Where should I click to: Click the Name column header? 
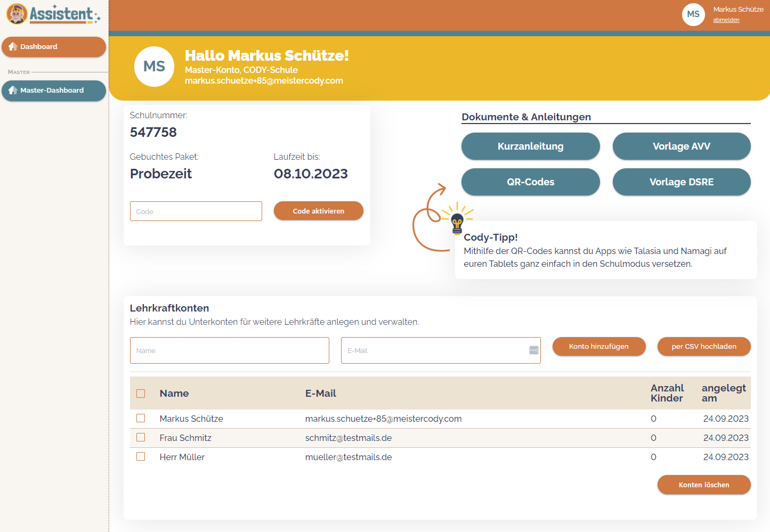tap(174, 394)
